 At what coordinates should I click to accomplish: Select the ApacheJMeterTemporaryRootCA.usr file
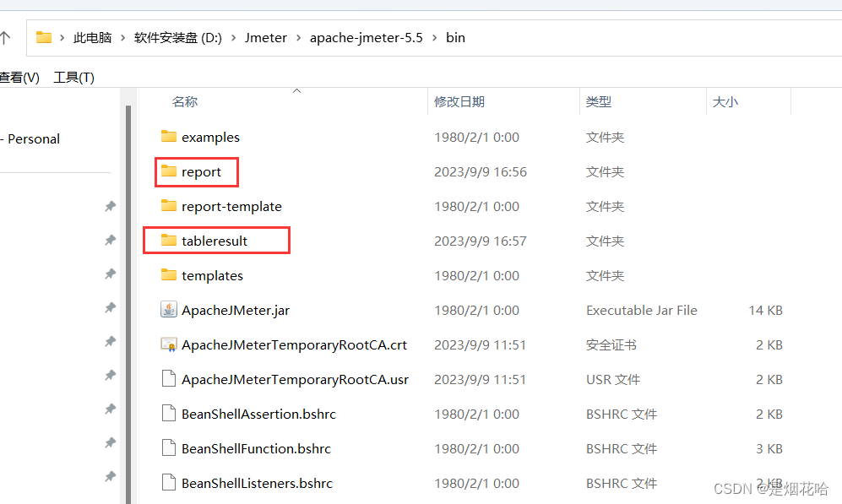pyautogui.click(x=295, y=379)
